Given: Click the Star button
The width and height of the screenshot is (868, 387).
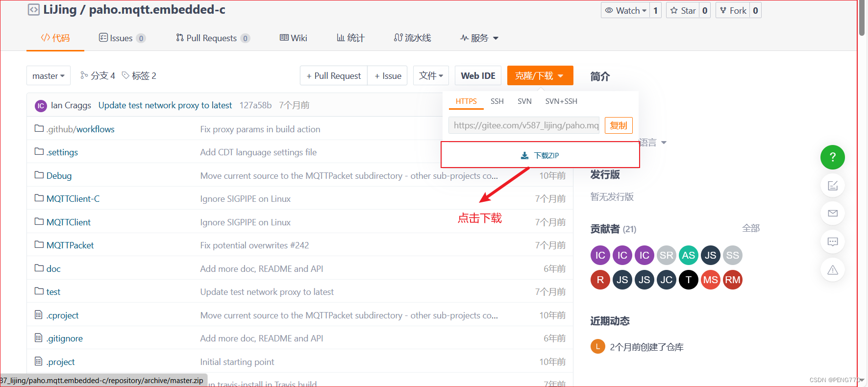Looking at the screenshot, I should 683,10.
